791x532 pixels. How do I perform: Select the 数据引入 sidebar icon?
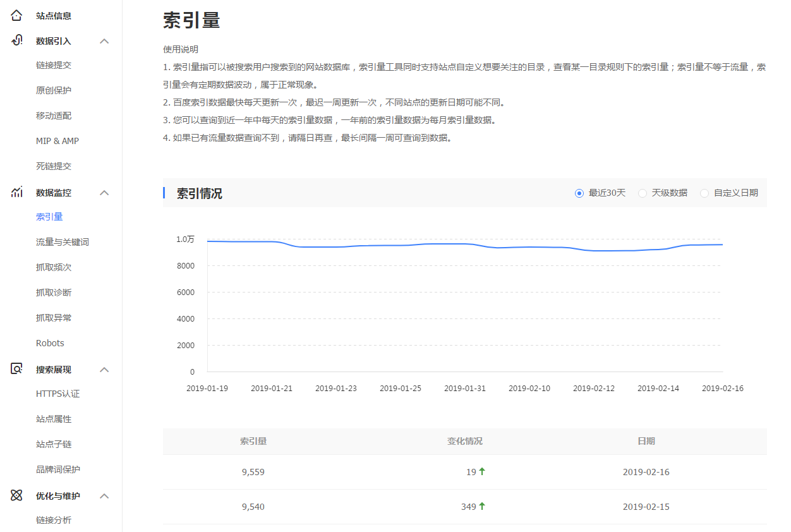tap(16, 40)
